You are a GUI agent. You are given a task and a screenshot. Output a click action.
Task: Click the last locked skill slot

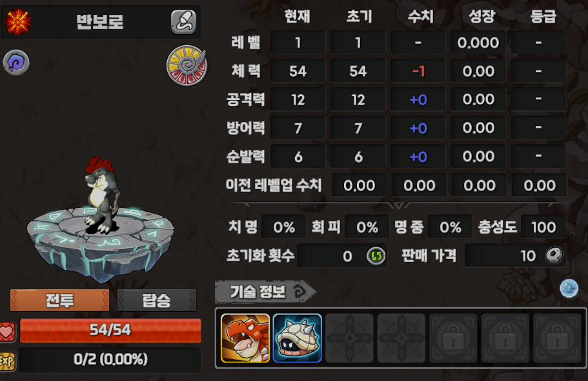[x=557, y=338]
